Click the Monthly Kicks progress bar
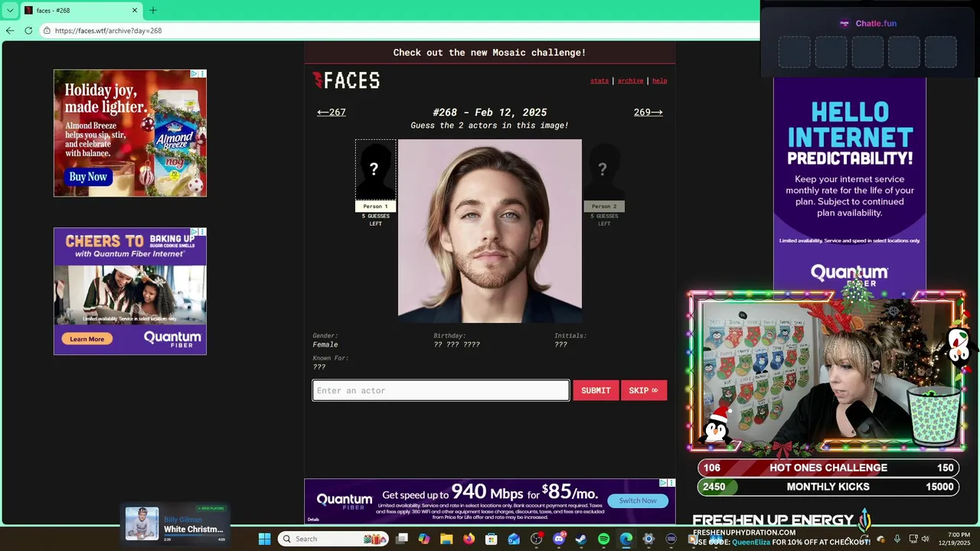This screenshot has height=551, width=980. click(x=828, y=487)
